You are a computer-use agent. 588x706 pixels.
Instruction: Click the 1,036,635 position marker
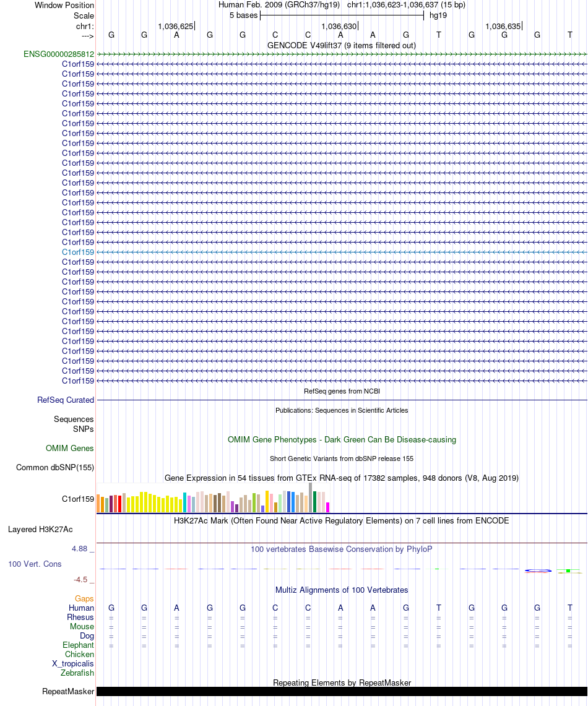click(x=503, y=26)
